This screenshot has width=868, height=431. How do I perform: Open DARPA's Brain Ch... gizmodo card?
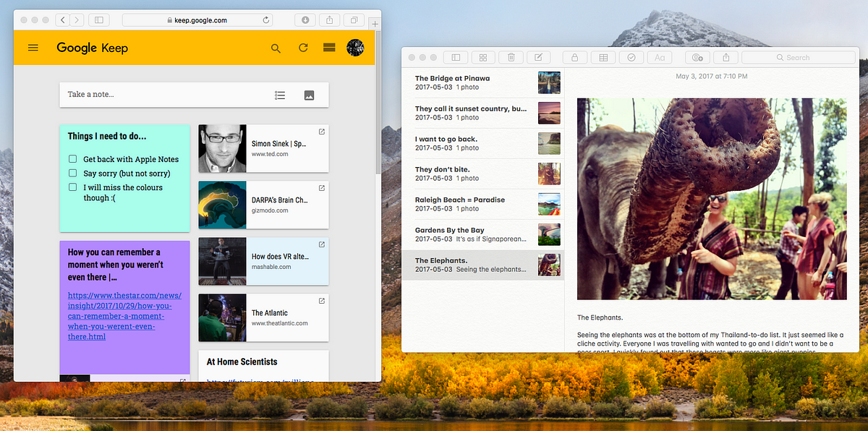click(x=263, y=205)
